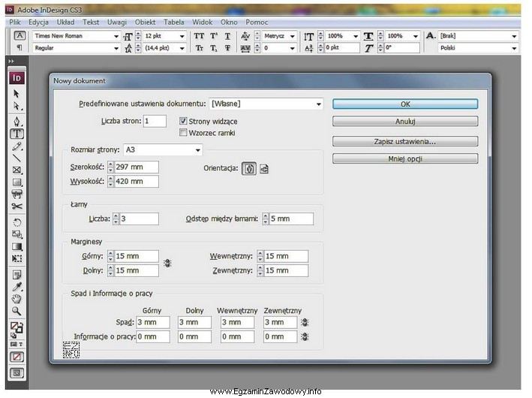Screen dimensions: 532x398
Task: Select the Free Transform tool
Action: click(x=17, y=258)
